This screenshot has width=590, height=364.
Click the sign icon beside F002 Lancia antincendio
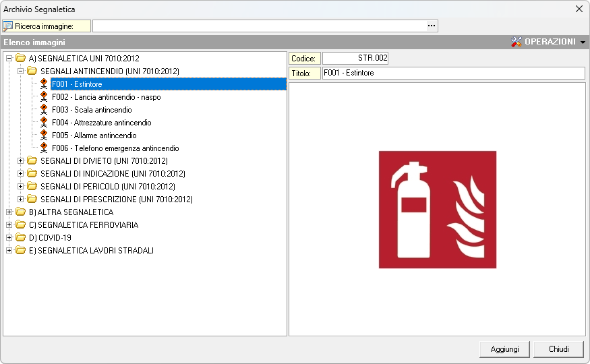[44, 97]
